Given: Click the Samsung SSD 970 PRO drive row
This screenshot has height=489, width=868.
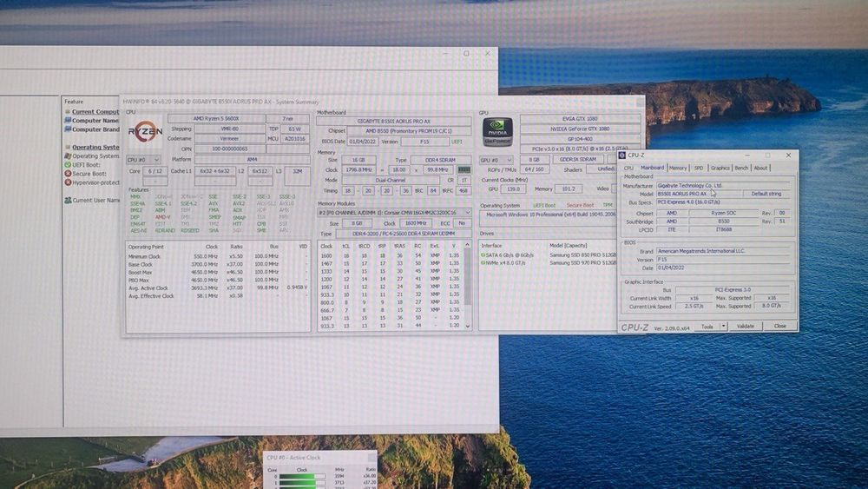Looking at the screenshot, I should (548, 263).
